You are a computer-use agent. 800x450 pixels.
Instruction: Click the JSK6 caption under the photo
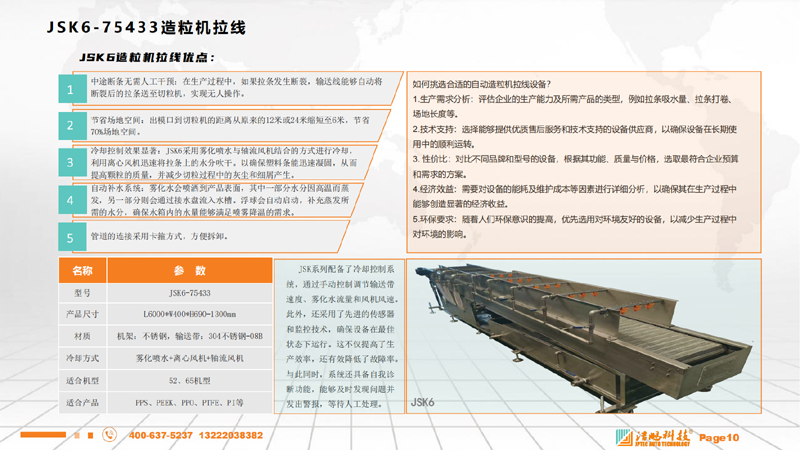pyautogui.click(x=422, y=402)
